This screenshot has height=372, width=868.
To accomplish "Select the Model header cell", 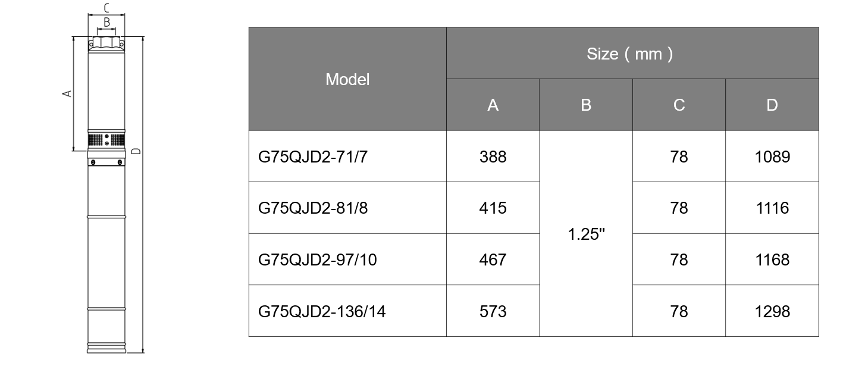I will 347,79.
